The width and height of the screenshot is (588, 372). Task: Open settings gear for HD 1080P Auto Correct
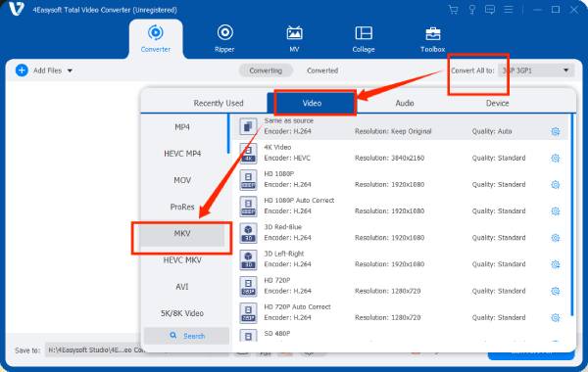556,211
